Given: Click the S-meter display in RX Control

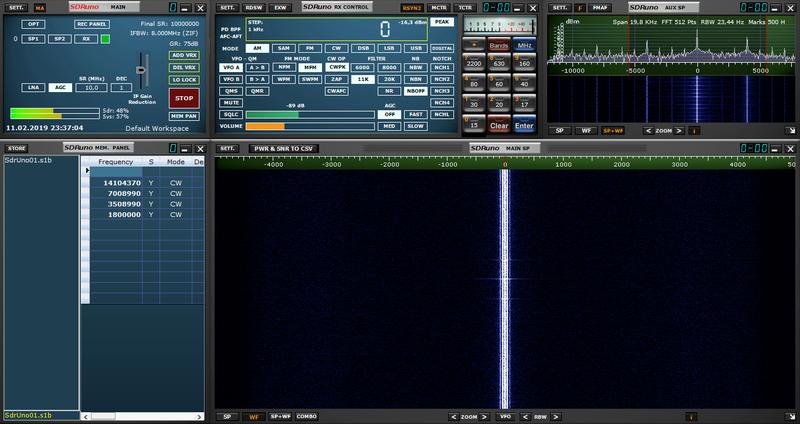Looking at the screenshot, I should (x=499, y=26).
